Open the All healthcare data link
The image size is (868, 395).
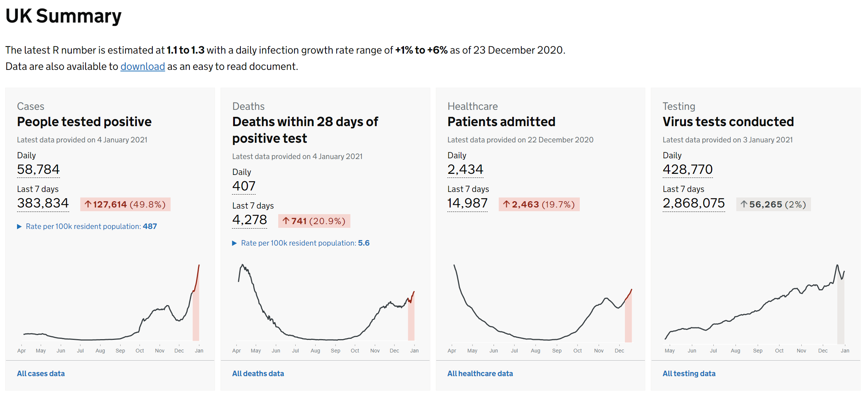pos(480,374)
